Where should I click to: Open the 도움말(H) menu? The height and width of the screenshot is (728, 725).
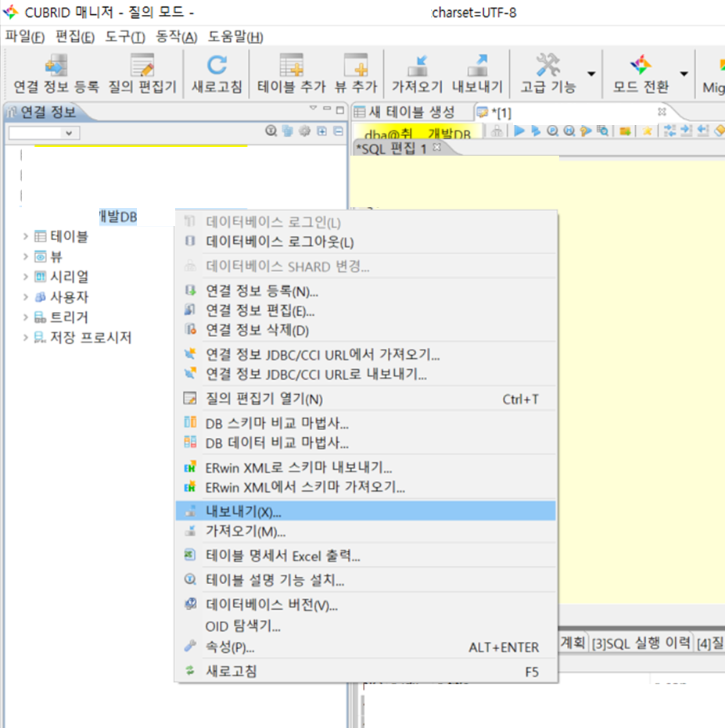(235, 36)
